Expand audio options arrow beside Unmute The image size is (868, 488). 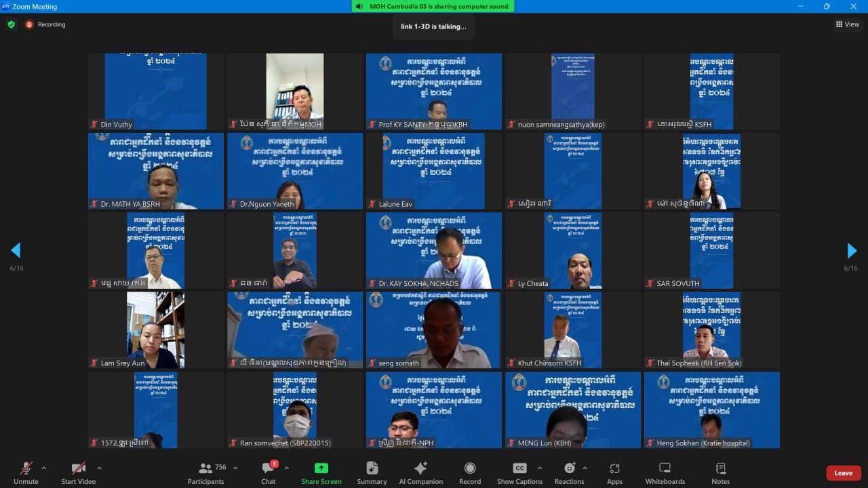[44, 468]
